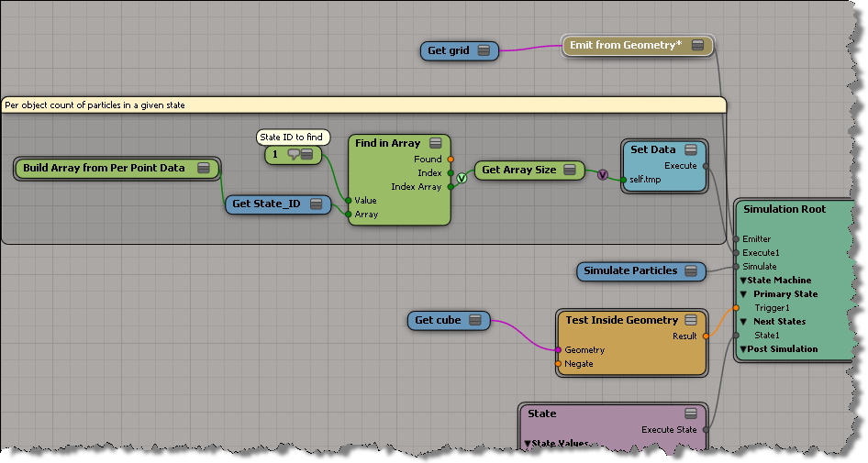The image size is (868, 463).
Task: Collapse the Next States group
Action: (x=744, y=322)
